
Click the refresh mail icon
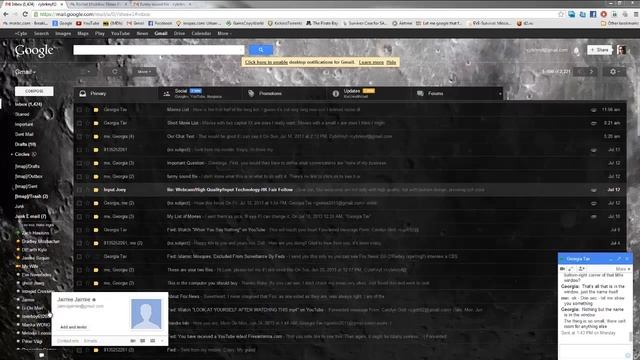115,72
